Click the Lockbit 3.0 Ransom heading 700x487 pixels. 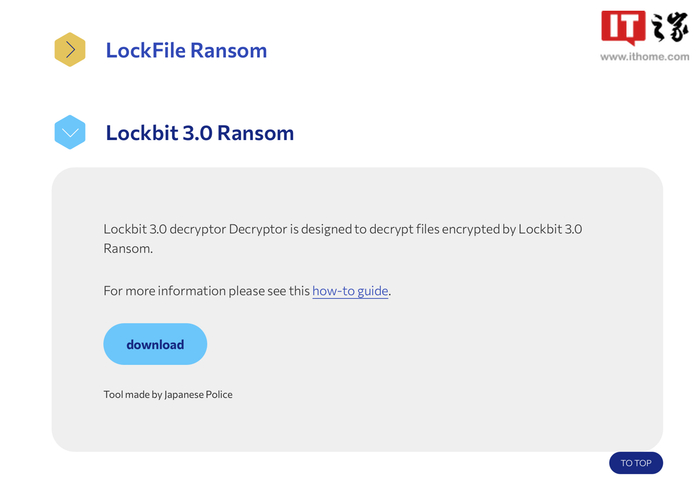(199, 132)
